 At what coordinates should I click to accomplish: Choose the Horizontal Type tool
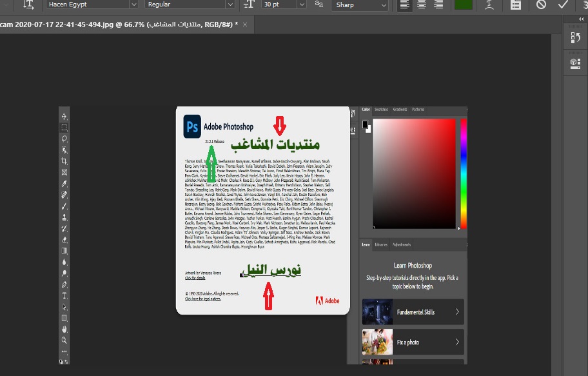(x=64, y=295)
